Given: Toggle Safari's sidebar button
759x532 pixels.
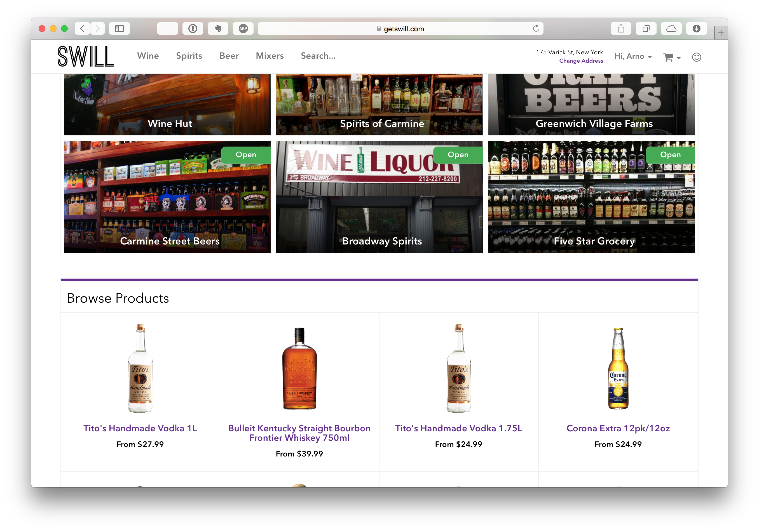Looking at the screenshot, I should click(119, 29).
